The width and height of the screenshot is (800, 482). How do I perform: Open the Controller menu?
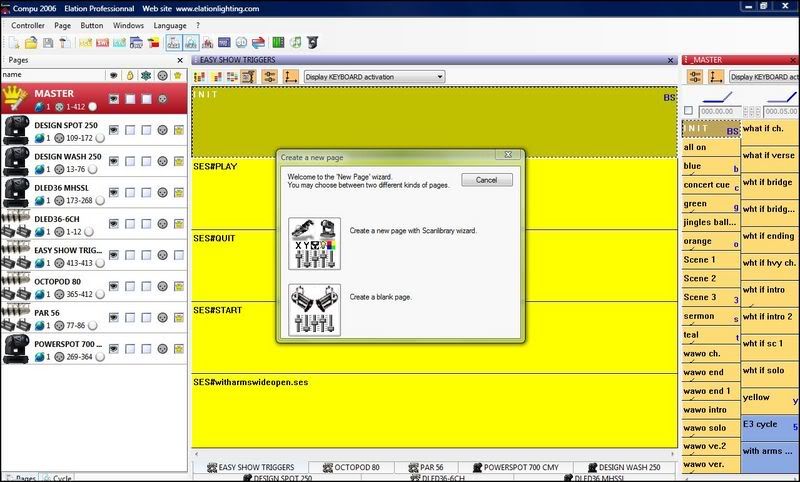[x=28, y=26]
